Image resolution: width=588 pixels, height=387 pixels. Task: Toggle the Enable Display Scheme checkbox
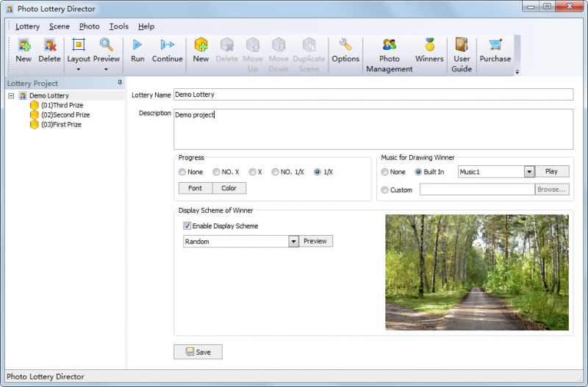[x=187, y=226]
